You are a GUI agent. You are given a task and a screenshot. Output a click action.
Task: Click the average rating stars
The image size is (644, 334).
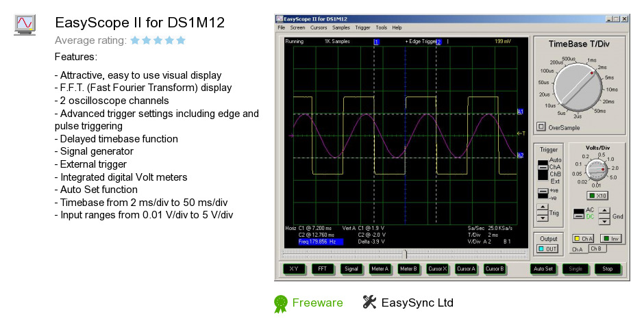(158, 40)
